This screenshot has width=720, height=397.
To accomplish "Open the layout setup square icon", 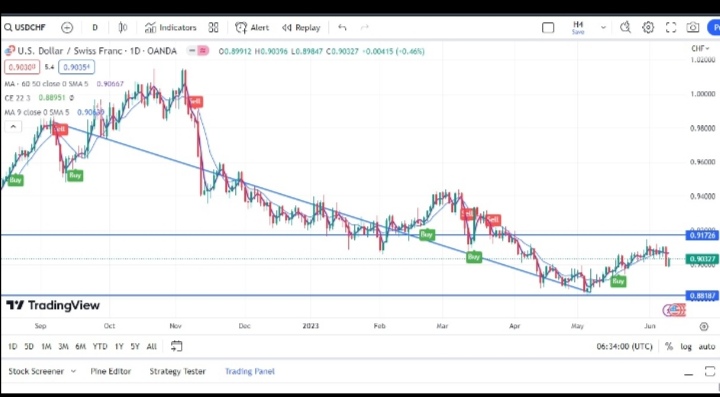I will pos(548,28).
